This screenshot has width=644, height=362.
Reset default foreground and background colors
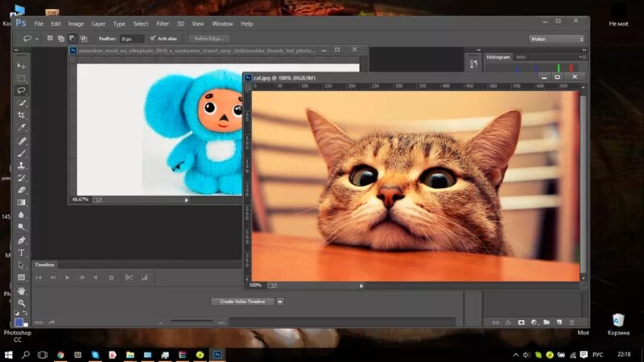tap(17, 313)
